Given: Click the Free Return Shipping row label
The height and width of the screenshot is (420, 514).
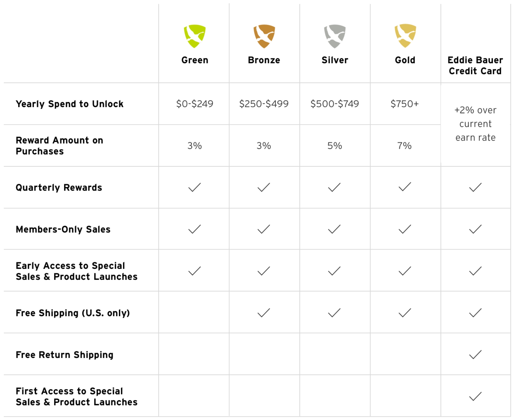Looking at the screenshot, I should point(64,355).
